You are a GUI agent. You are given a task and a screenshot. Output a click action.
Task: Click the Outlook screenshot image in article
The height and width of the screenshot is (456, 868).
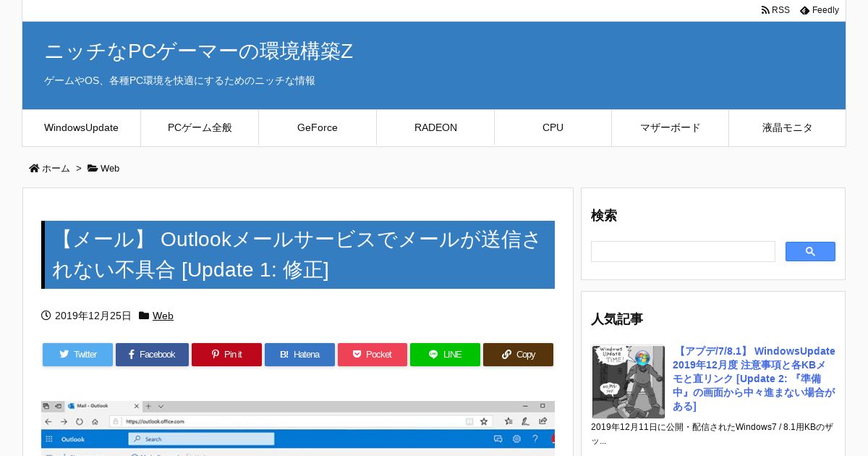(x=298, y=428)
